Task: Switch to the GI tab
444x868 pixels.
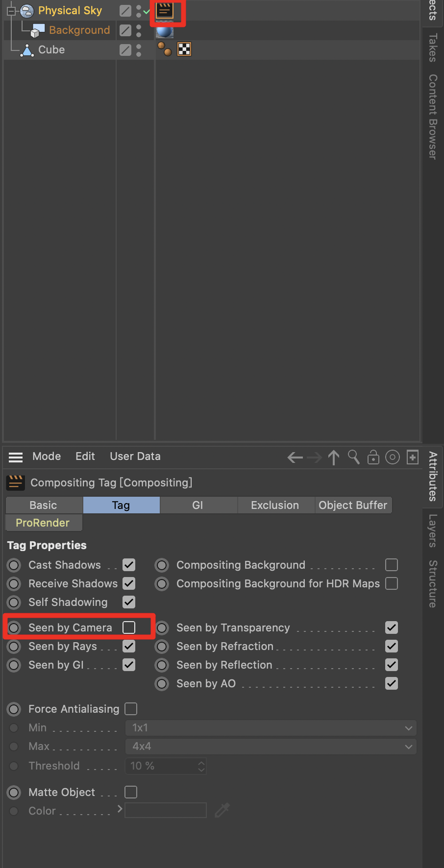Action: 198,505
